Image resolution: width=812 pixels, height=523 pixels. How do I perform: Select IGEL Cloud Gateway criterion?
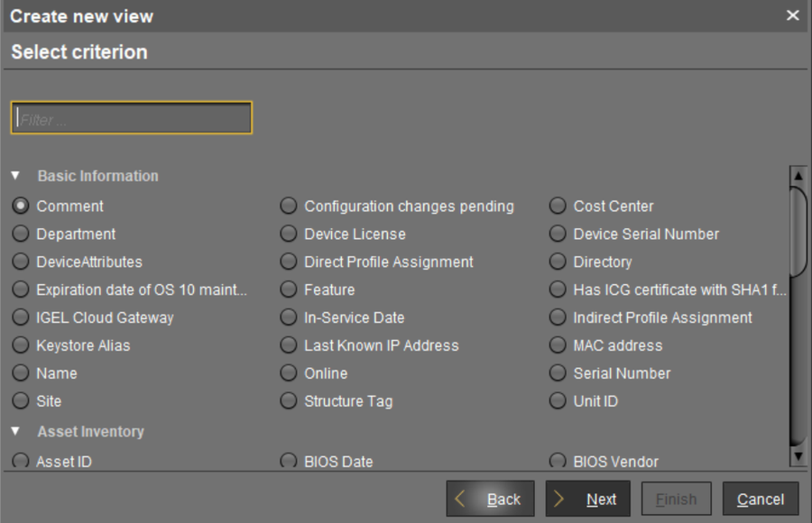tap(21, 317)
